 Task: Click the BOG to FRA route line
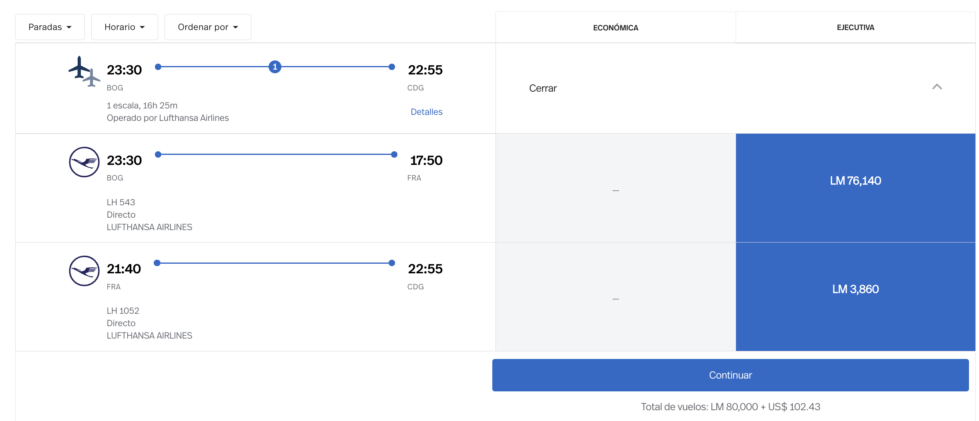(x=276, y=154)
